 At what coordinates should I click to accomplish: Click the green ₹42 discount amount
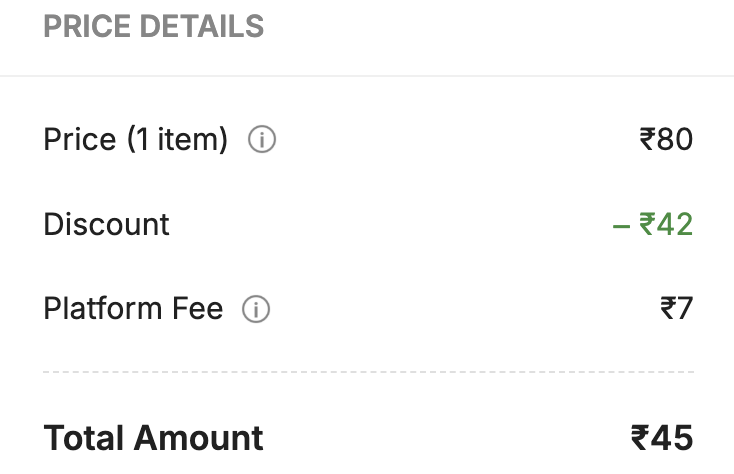click(x=666, y=224)
